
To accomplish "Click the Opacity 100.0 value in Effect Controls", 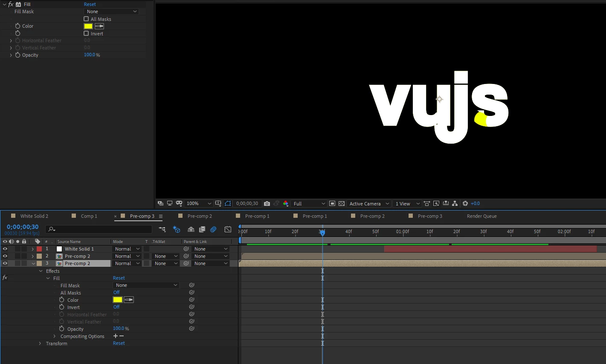I will coord(90,55).
